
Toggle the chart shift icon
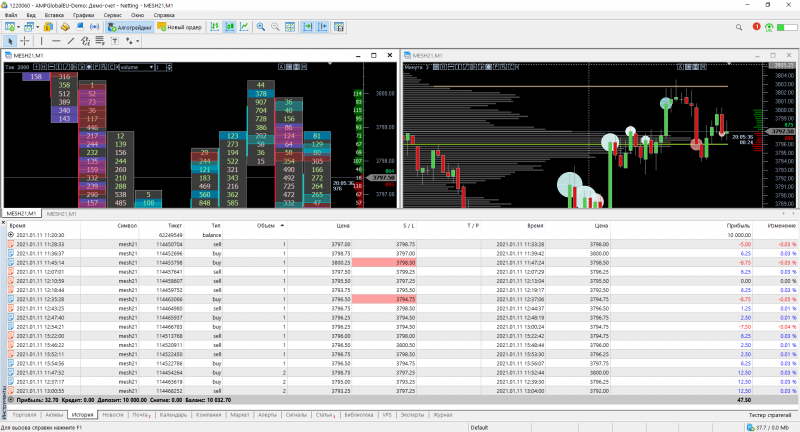(322, 27)
